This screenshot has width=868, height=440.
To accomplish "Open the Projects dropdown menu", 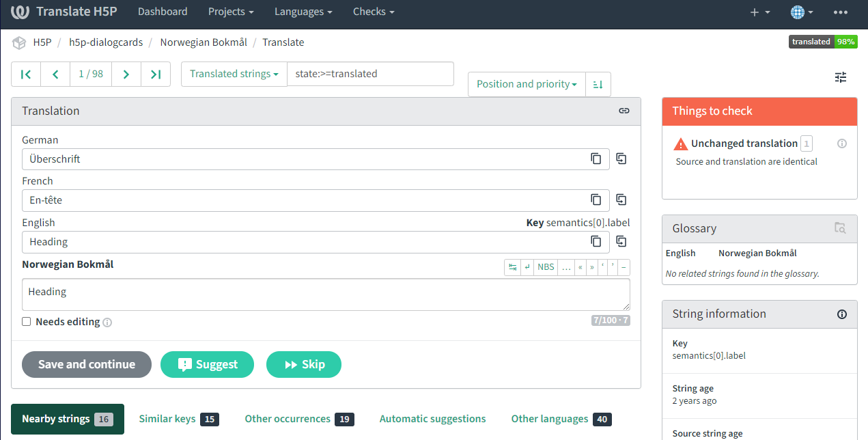I will coord(231,12).
